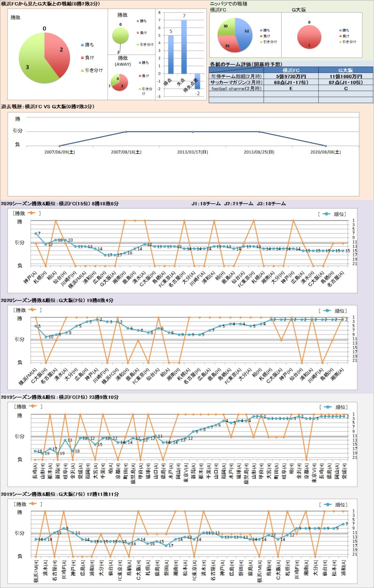The height and width of the screenshot is (588, 374).
Task: Click the football channel(2月時) row label
Action: pos(236,89)
